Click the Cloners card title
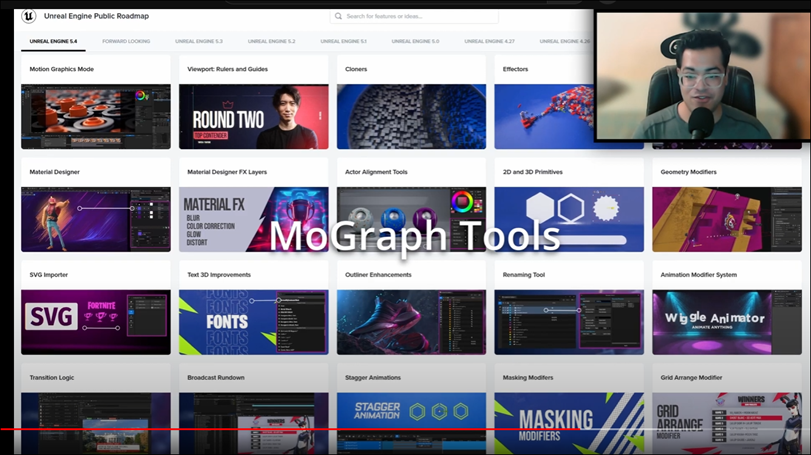The image size is (811, 455). coord(356,69)
